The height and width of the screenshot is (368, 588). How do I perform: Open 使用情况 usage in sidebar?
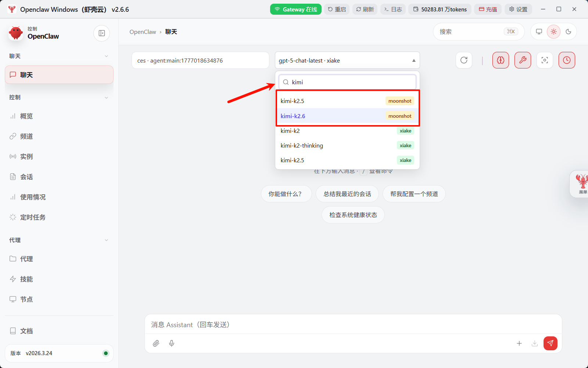pos(59,197)
